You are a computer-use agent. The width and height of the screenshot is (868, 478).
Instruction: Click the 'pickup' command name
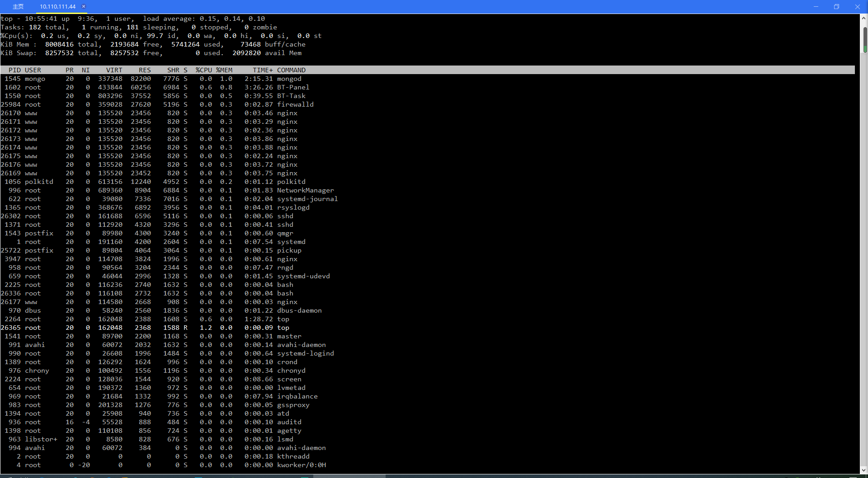pos(289,250)
